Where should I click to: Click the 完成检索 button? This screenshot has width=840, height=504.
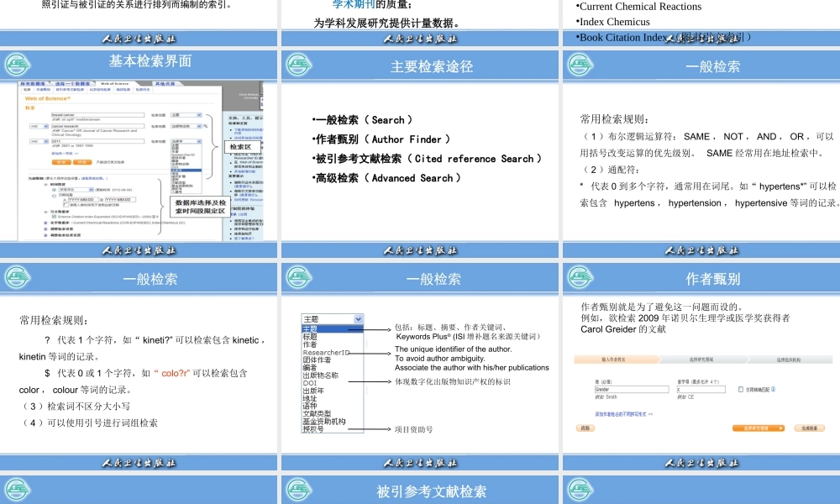(x=809, y=428)
